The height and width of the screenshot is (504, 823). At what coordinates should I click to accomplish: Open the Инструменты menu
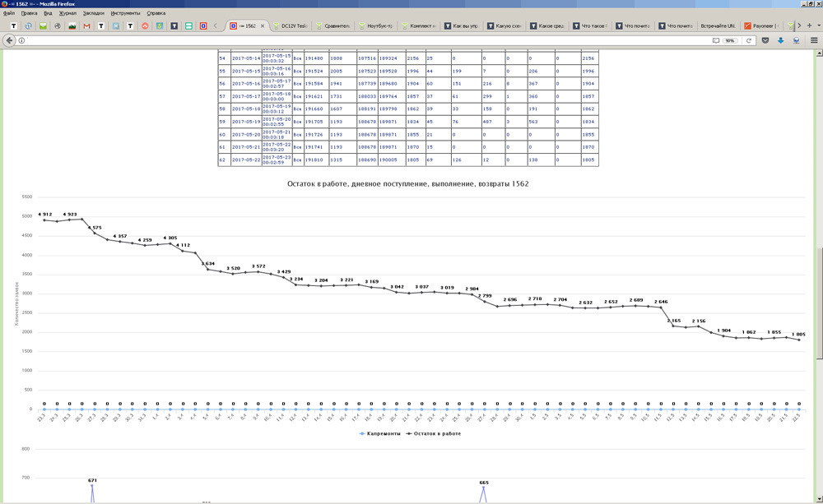click(x=125, y=13)
